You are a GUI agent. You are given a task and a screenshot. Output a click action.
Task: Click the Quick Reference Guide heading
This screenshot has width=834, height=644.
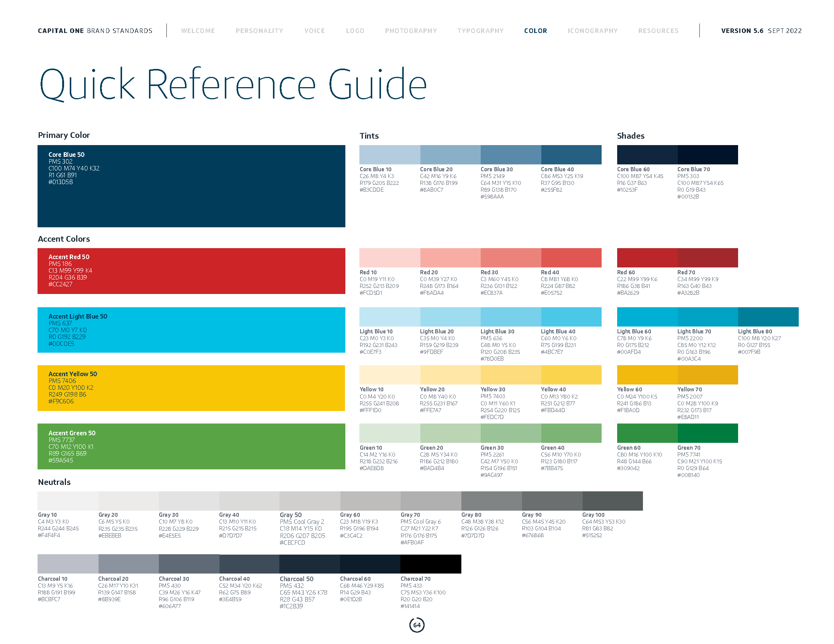(x=233, y=85)
